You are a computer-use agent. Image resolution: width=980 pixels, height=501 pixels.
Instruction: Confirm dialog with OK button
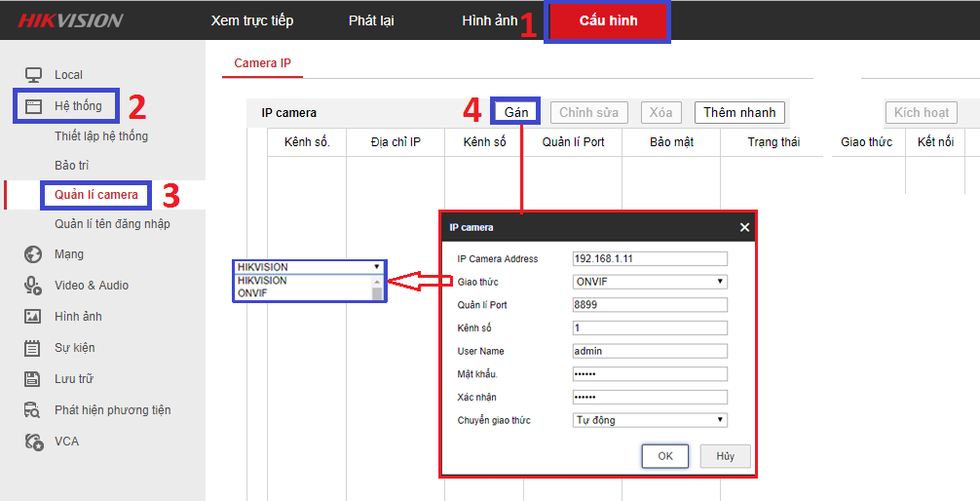pos(665,456)
